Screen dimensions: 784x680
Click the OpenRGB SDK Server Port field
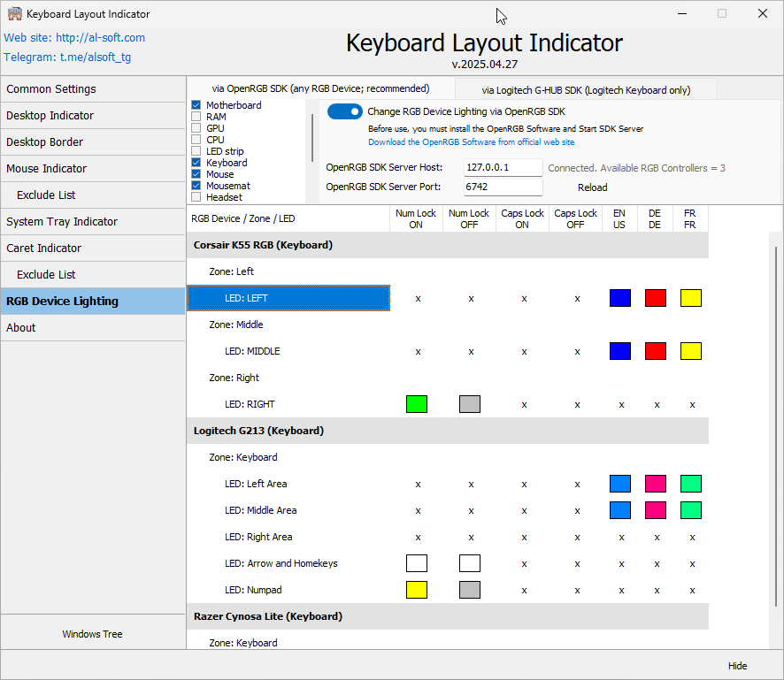(x=503, y=187)
